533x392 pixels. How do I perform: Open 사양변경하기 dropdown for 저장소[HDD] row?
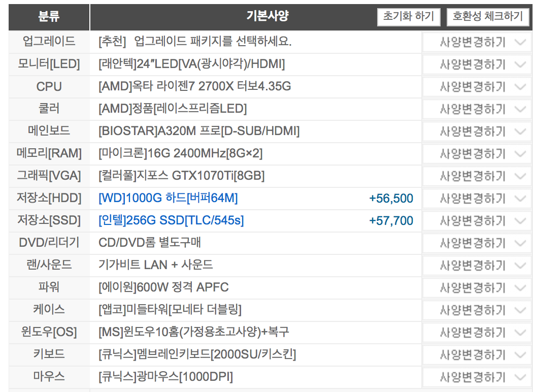coord(476,199)
